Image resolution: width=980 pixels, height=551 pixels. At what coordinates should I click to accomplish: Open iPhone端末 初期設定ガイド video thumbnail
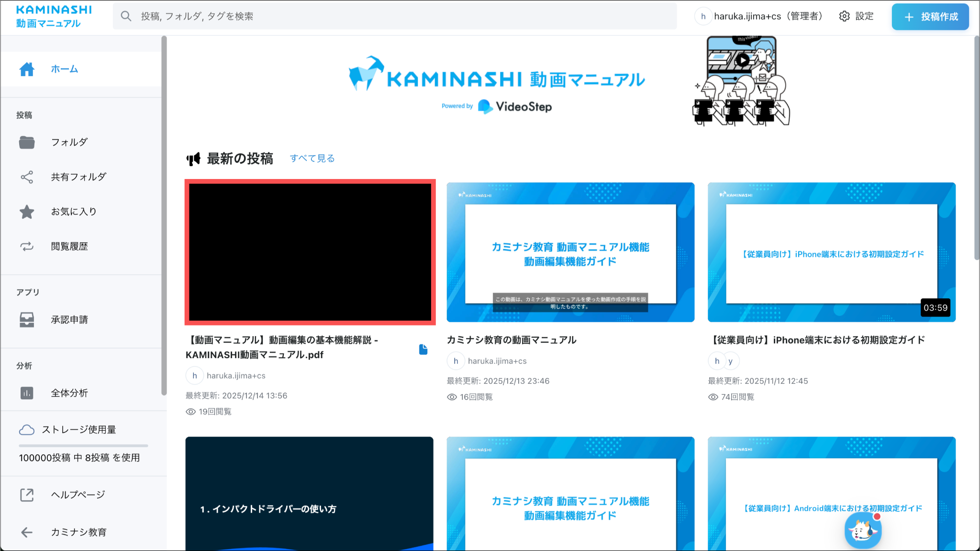point(831,252)
